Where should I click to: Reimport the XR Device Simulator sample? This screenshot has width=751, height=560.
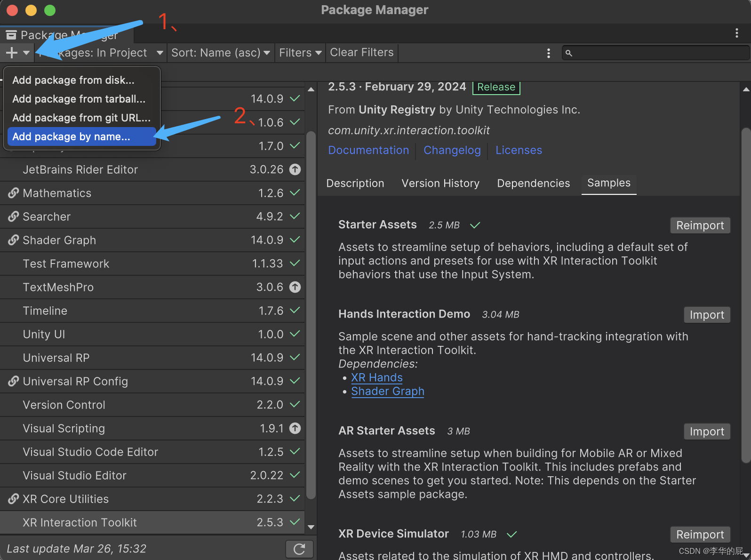click(x=700, y=535)
